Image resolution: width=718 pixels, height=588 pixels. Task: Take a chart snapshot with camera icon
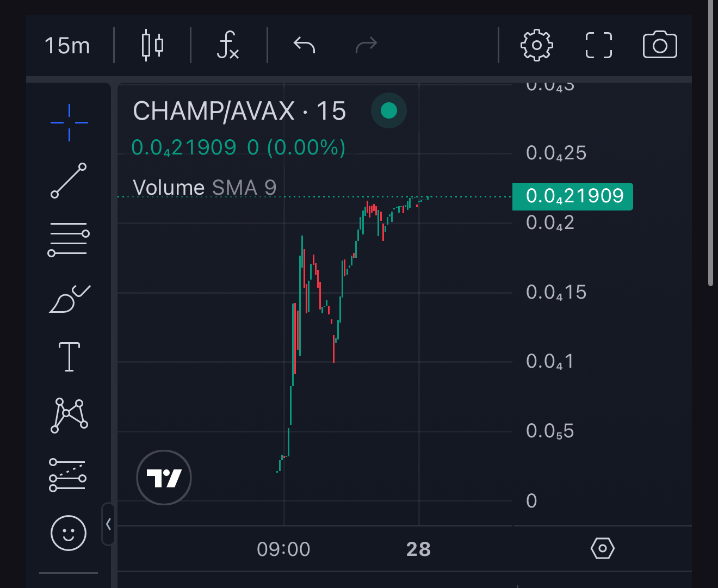[660, 45]
